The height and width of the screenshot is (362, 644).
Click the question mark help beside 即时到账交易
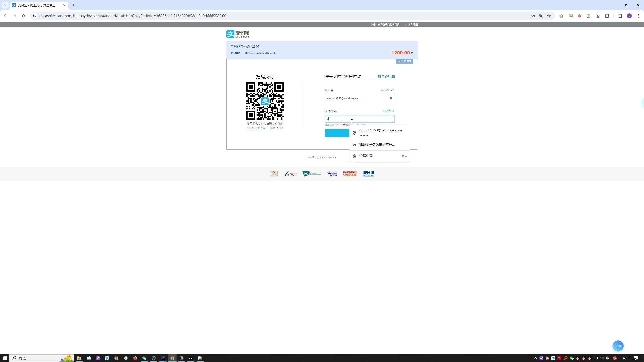point(257,46)
